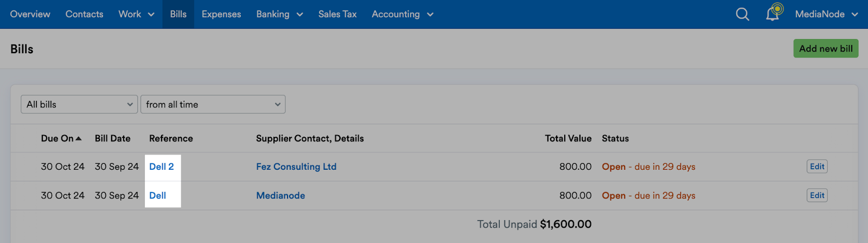
Task: Open the Dell 2 reference link
Action: click(x=162, y=167)
